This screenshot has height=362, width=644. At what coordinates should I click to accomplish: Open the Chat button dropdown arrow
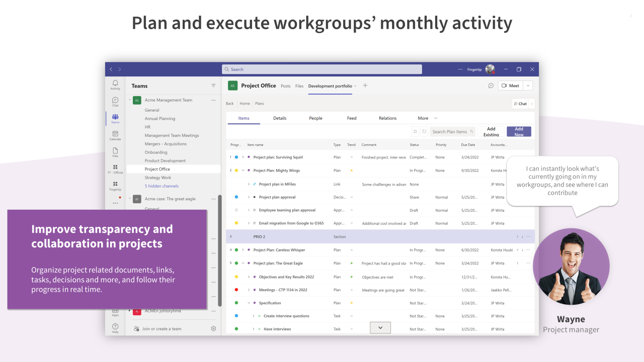tap(532, 104)
